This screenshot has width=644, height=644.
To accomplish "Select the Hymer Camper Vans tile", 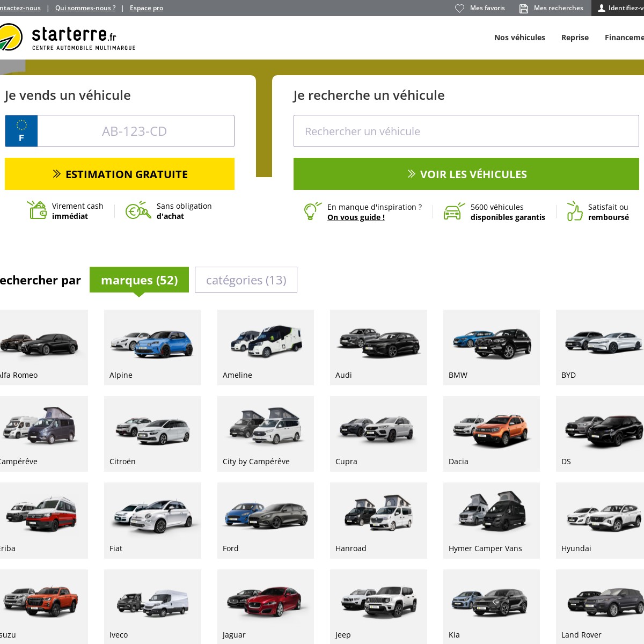I will click(x=492, y=521).
